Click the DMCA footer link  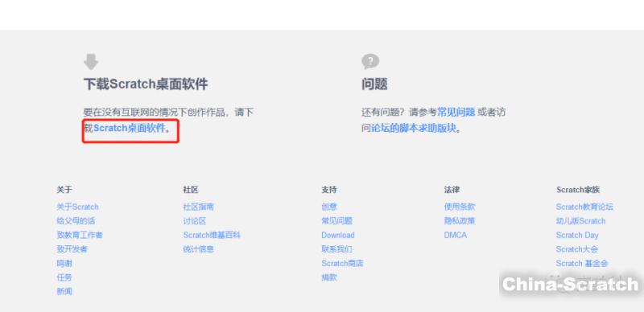(456, 235)
